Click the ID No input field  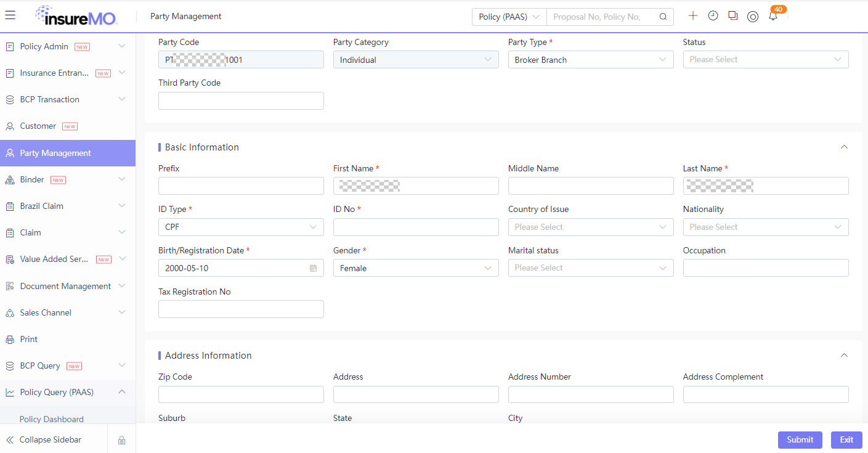pyautogui.click(x=416, y=227)
